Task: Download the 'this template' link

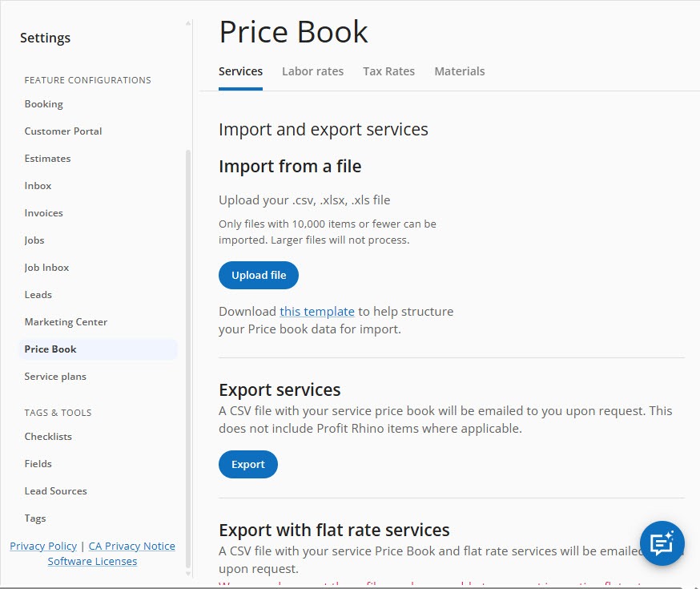Action: click(x=317, y=311)
